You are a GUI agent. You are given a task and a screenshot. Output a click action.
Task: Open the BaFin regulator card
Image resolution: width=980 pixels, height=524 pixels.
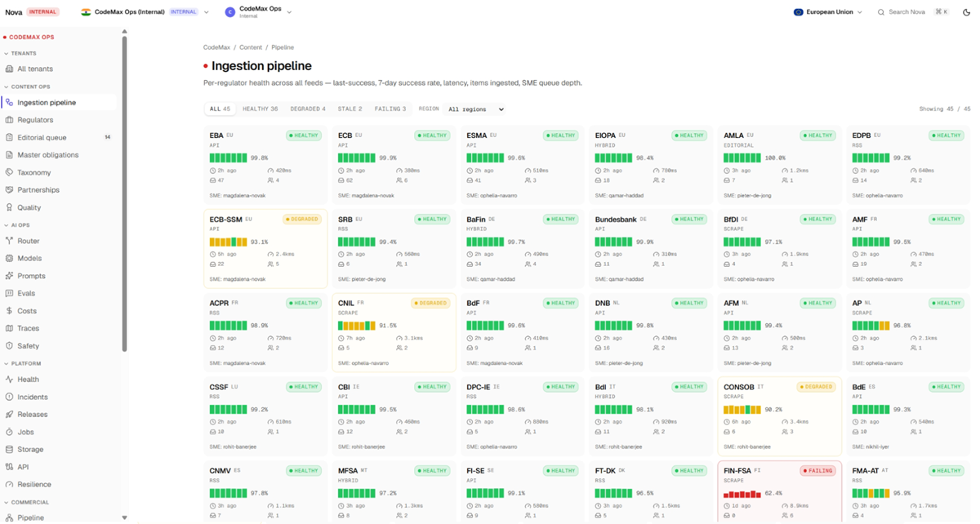tap(522, 249)
